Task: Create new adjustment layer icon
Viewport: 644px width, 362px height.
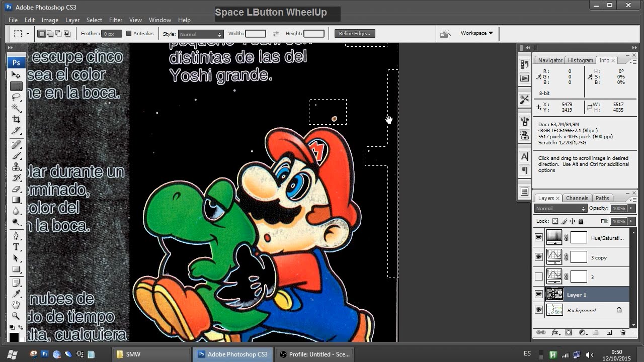Action: point(582,332)
